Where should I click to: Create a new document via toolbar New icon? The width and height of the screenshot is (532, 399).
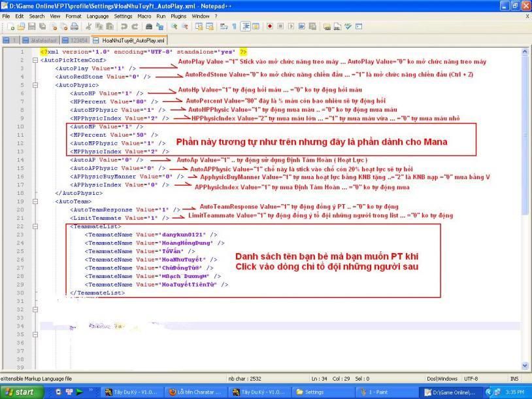[x=11, y=26]
